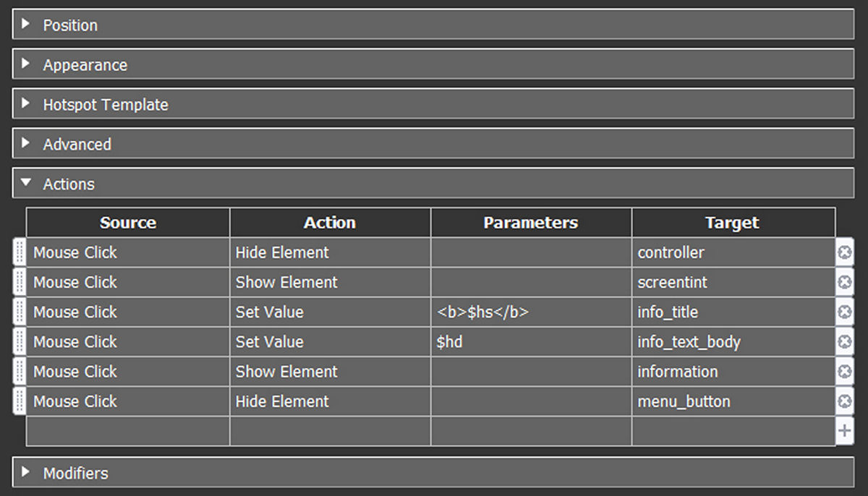Screen dimensions: 868x496
Task: Click drag handle of menu_button row
Action: point(20,401)
